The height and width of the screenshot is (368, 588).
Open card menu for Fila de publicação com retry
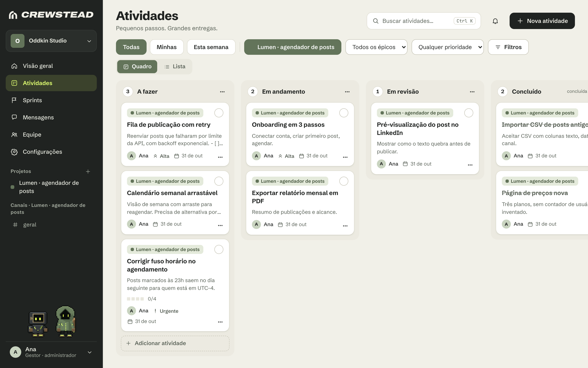click(x=220, y=157)
